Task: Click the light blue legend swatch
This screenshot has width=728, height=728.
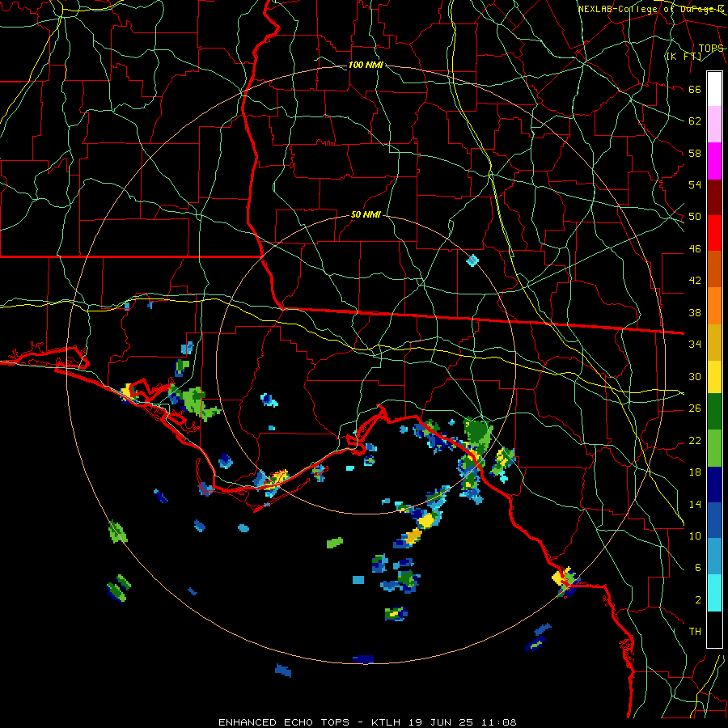Action: (714, 557)
